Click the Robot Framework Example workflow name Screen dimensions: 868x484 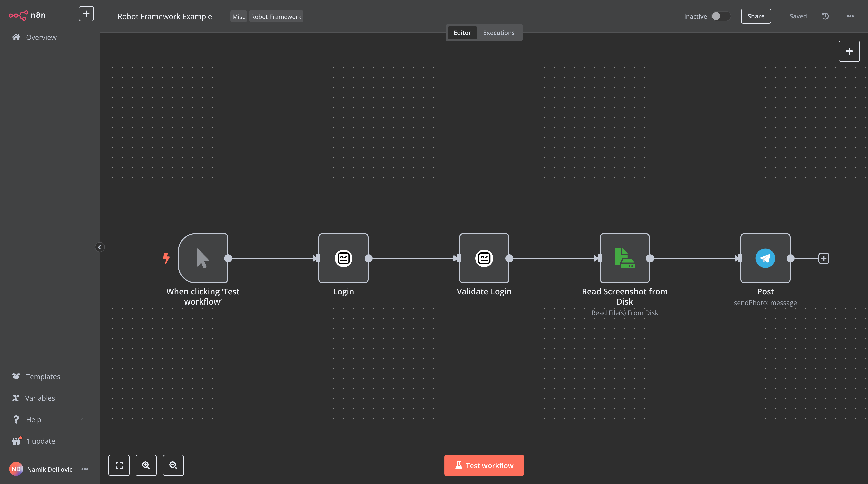point(165,17)
